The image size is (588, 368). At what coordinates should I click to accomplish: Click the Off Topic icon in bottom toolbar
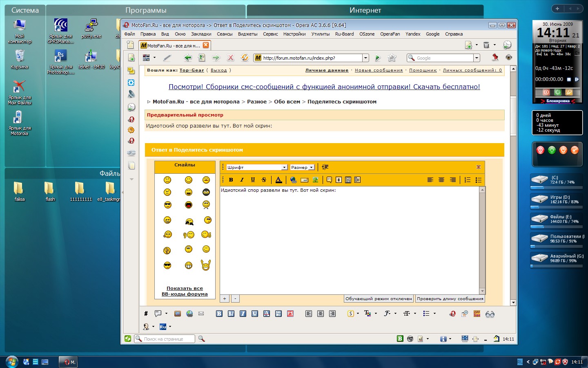[x=477, y=314]
